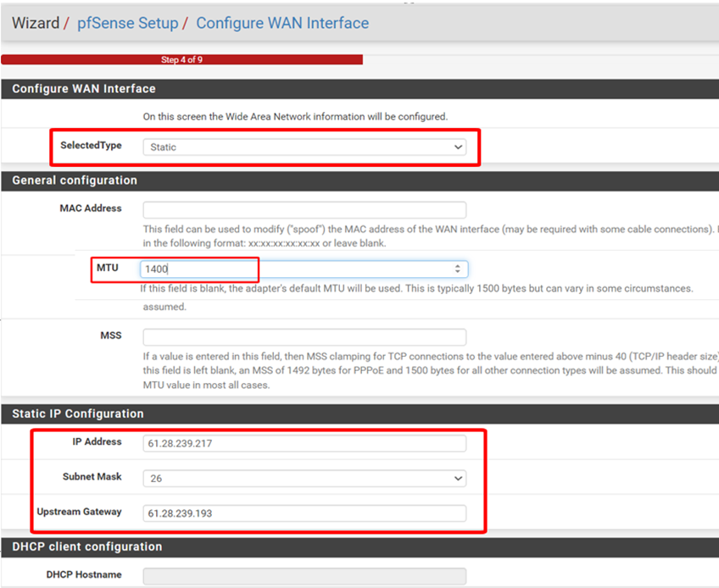Viewport: 719px width, 588px height.
Task: Click Configure WAN Interface breadcrumb link
Action: (282, 23)
